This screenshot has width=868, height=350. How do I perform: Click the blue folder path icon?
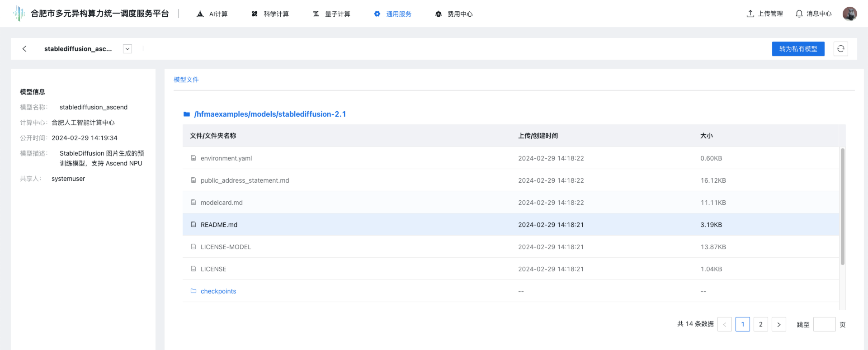(187, 114)
